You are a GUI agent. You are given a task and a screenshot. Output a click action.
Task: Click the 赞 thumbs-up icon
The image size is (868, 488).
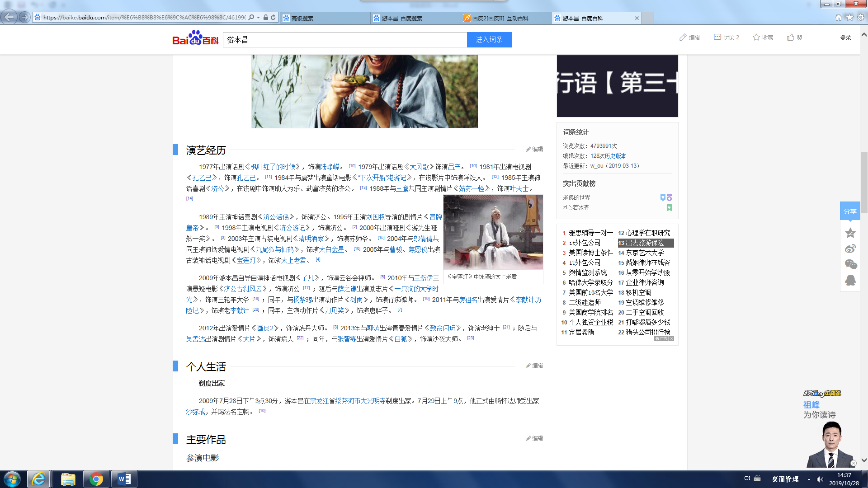click(790, 38)
